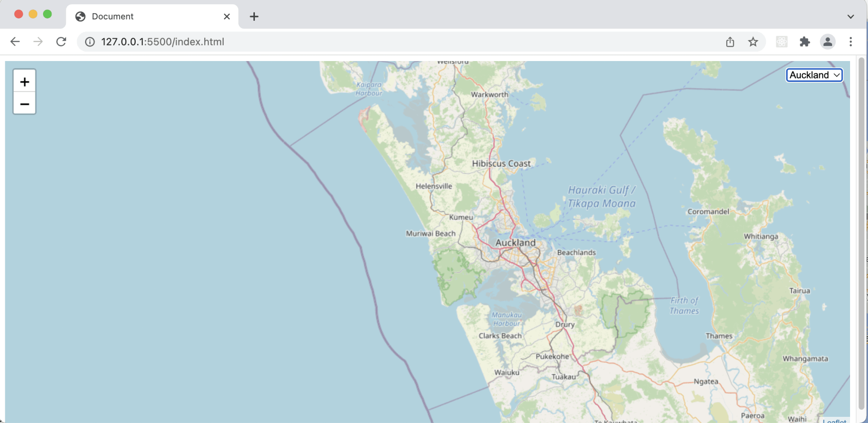The image size is (868, 423).
Task: Expand the tab search chevron
Action: (x=851, y=17)
